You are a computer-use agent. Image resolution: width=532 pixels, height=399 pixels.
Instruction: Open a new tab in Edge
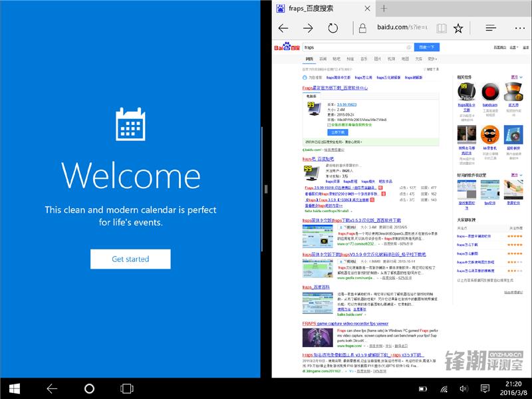[x=384, y=9]
